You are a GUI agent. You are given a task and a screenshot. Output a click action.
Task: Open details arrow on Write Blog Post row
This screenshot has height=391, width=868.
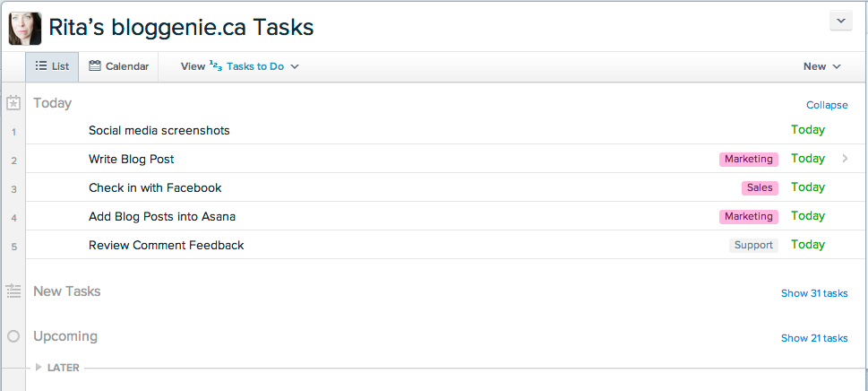click(845, 159)
